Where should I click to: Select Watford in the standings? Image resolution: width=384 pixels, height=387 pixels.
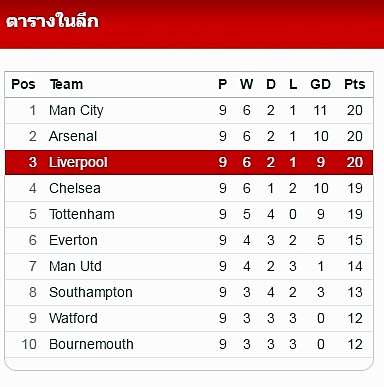tap(73, 318)
